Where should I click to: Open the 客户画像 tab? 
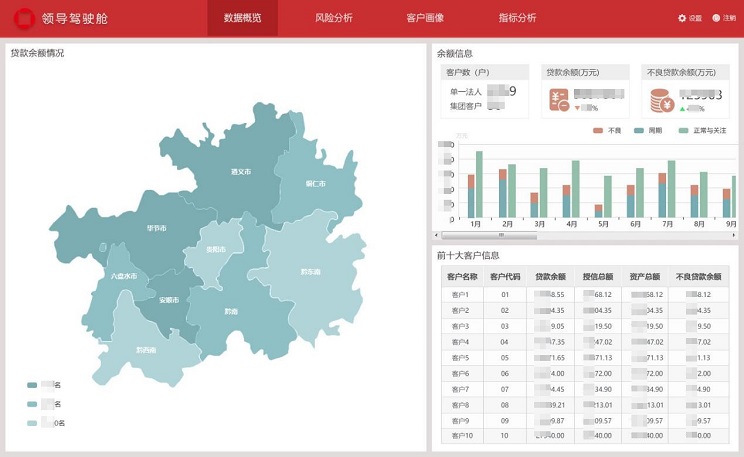point(425,18)
